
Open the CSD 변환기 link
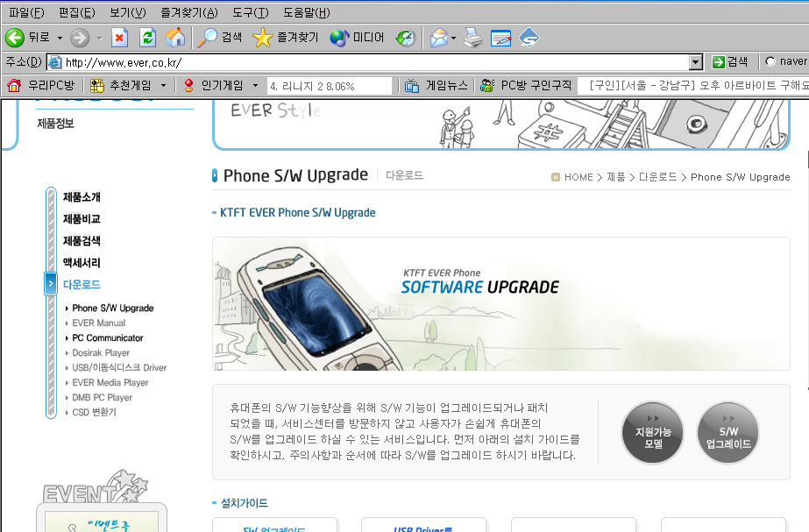point(94,412)
